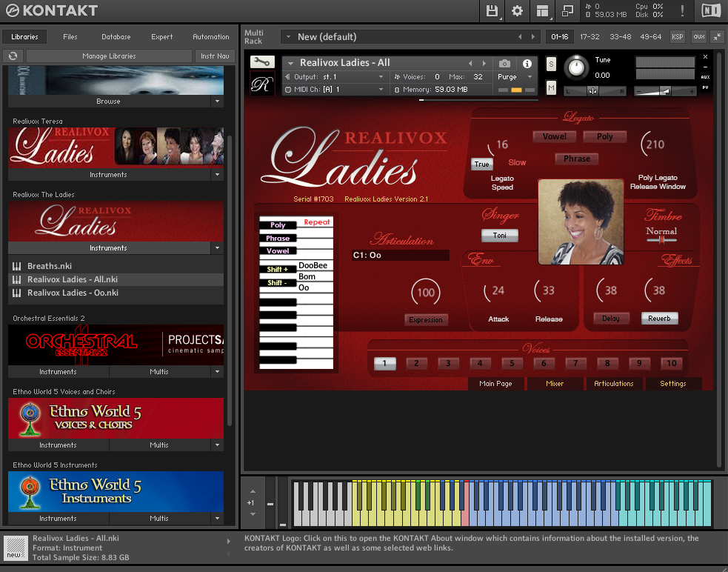This screenshot has width=728, height=572.
Task: Toggle Vowel legato mode
Action: pyautogui.click(x=555, y=136)
